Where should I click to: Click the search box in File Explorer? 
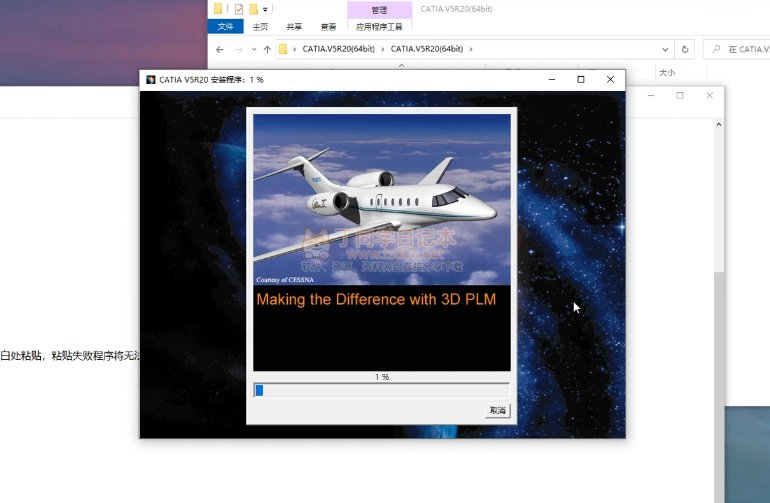[x=737, y=49]
